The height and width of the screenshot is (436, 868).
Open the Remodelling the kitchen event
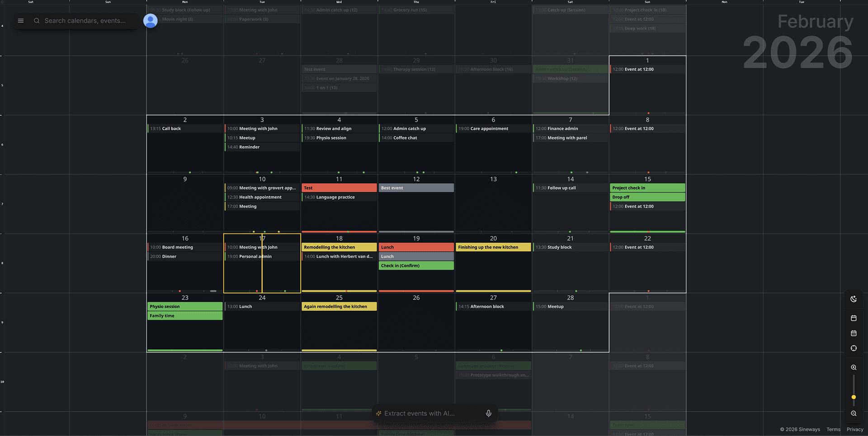[339, 247]
